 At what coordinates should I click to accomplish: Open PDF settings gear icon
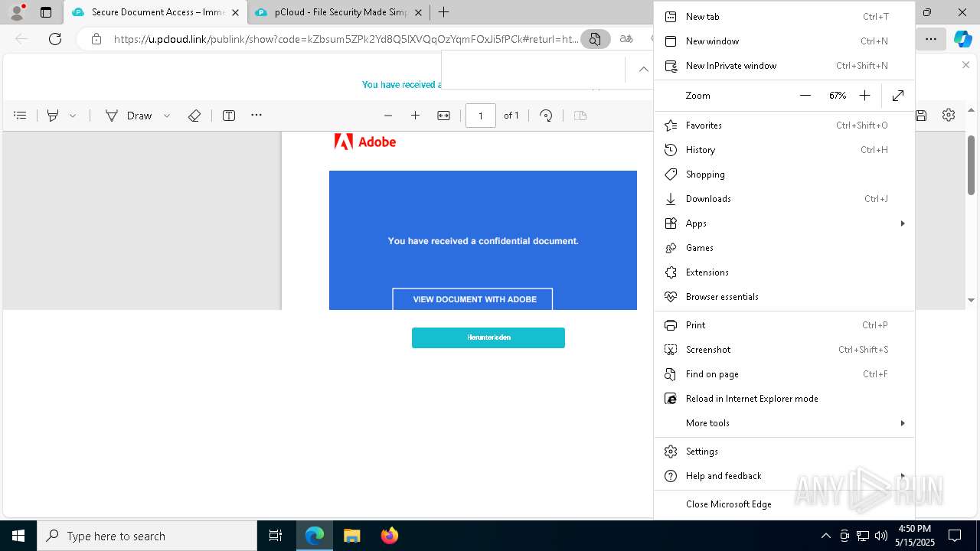point(949,115)
